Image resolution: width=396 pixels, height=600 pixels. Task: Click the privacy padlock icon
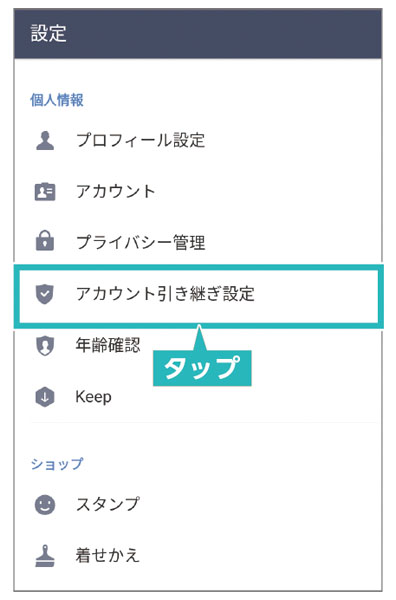[x=45, y=241]
